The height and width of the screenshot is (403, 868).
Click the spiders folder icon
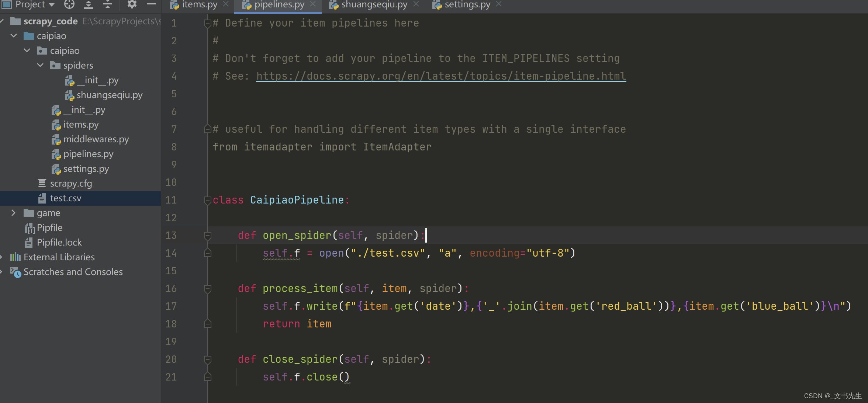pyautogui.click(x=55, y=66)
